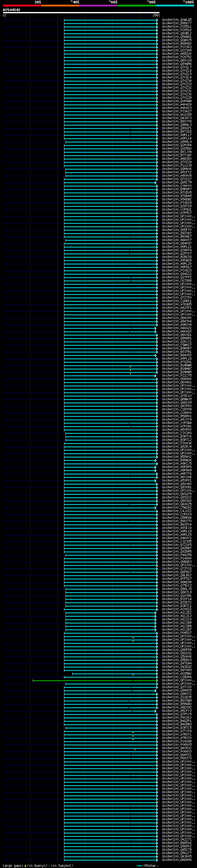Open hit UniRef100_Q70ZL7
The height and width of the screenshot is (868, 197).
tap(177, 67)
